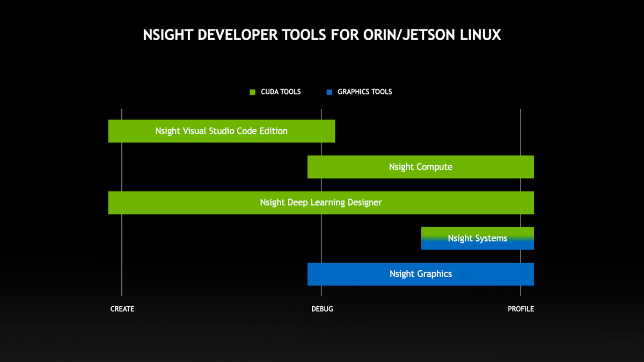Select the GRAPHICS TOOLS legend label

(x=364, y=92)
